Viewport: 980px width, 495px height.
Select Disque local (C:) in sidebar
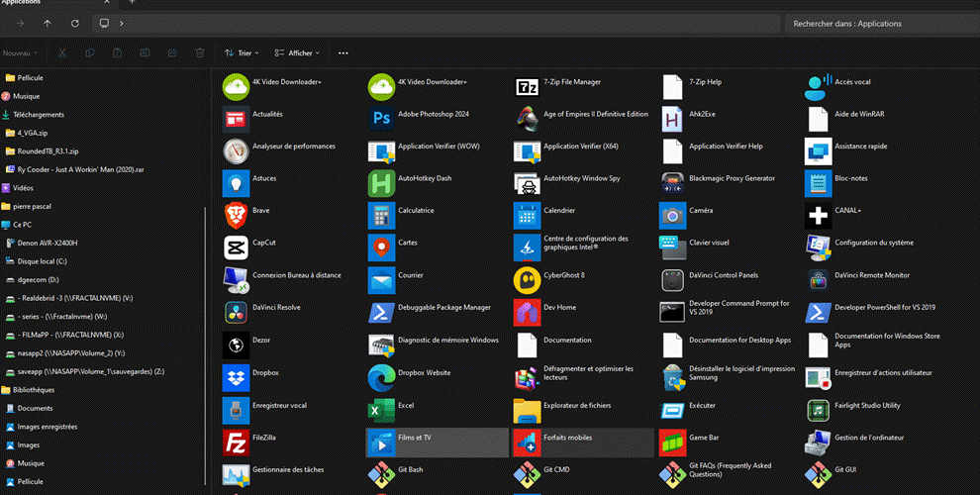tap(42, 261)
